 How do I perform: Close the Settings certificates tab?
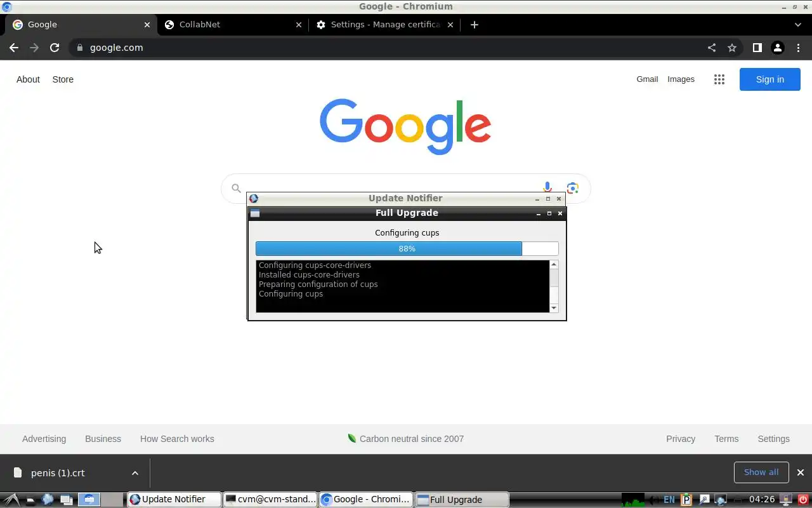(x=450, y=25)
